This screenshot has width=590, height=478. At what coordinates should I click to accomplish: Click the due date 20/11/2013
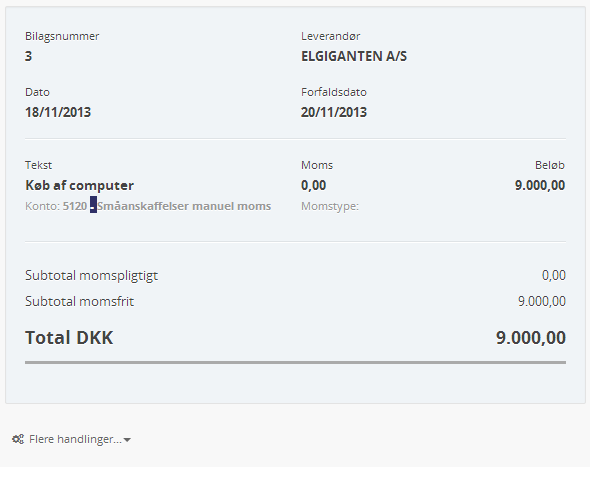pos(334,112)
